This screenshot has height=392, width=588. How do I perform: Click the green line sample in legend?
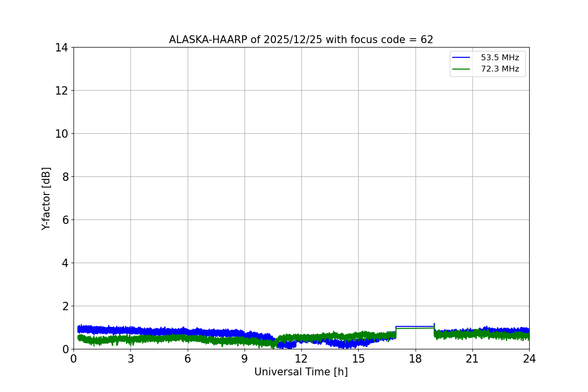[x=462, y=69]
